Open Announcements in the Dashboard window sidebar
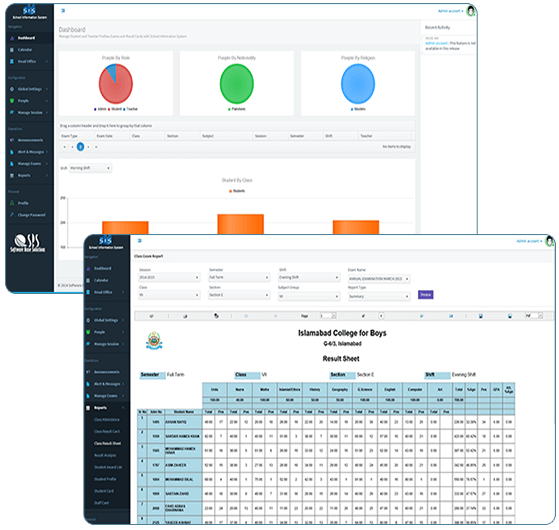559x530 pixels. 29,140
